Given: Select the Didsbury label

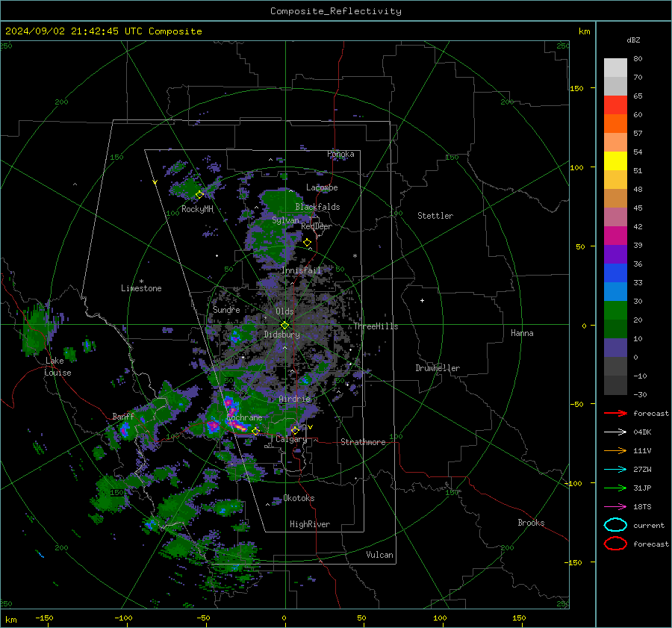Looking at the screenshot, I should click(x=281, y=335).
